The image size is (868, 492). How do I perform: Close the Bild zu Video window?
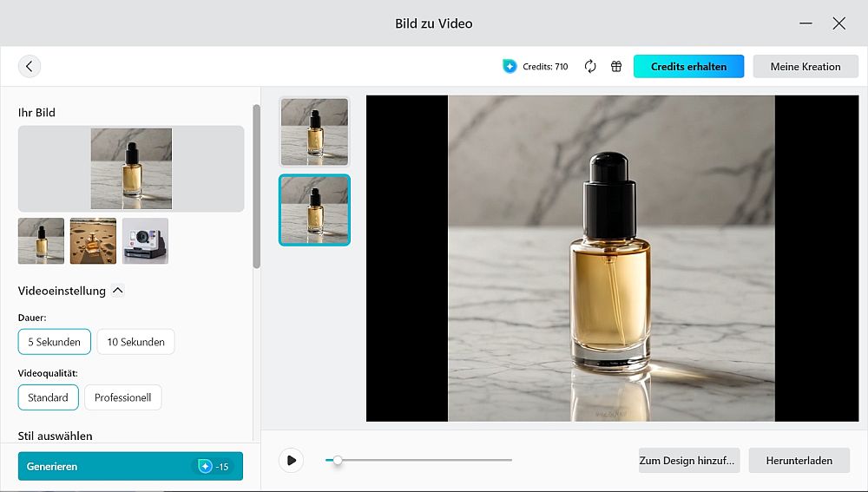click(x=839, y=23)
